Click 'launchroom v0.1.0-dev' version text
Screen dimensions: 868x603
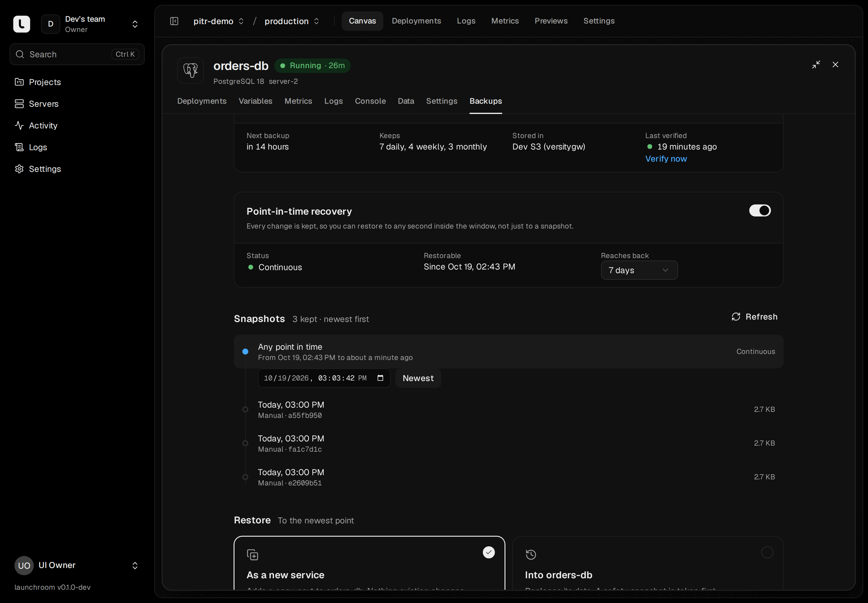(52, 588)
